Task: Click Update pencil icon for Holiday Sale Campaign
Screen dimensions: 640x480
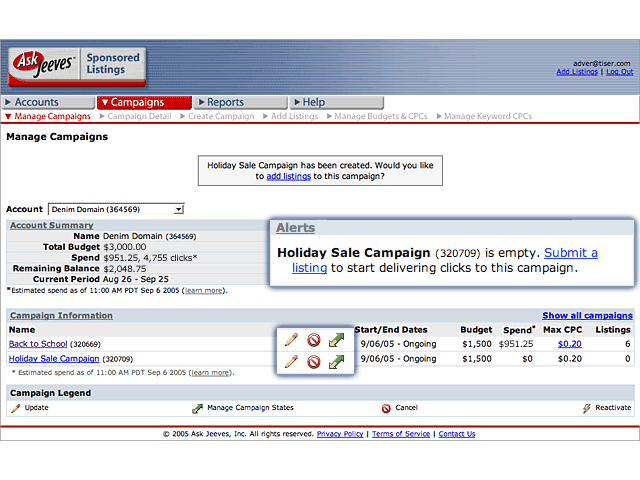Action: click(291, 362)
